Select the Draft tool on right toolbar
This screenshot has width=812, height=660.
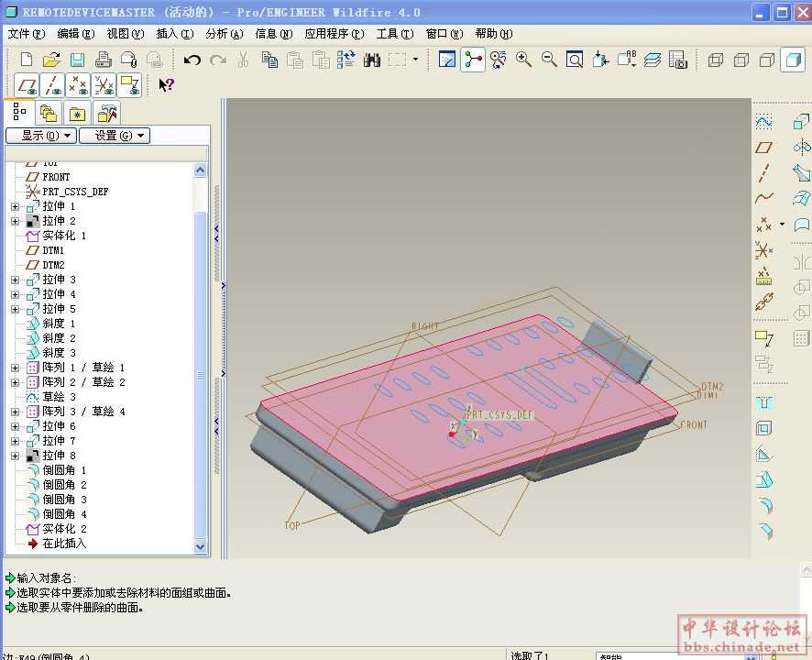tap(763, 479)
